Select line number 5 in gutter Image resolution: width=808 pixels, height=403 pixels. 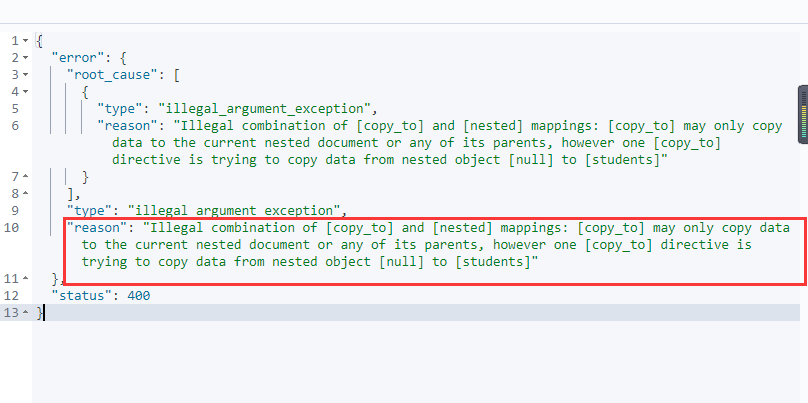pyautogui.click(x=14, y=109)
